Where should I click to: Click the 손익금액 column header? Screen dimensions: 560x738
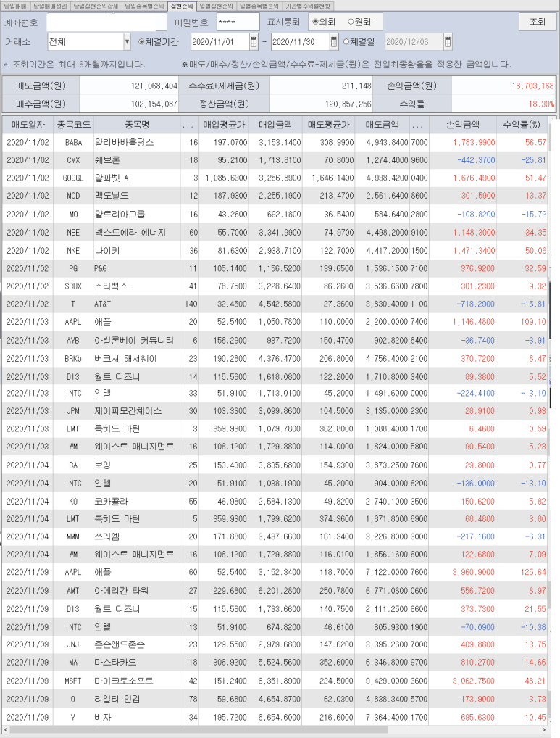coord(463,125)
